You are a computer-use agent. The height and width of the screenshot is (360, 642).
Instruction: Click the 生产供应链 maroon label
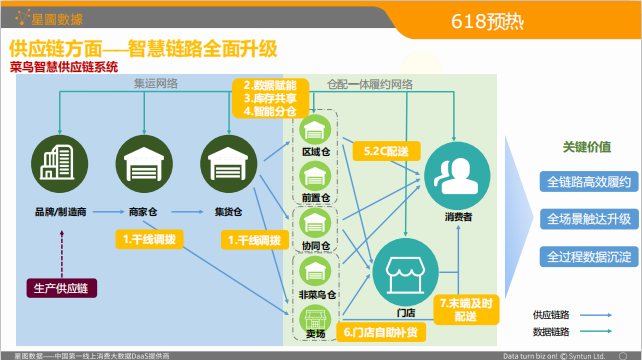pyautogui.click(x=62, y=288)
